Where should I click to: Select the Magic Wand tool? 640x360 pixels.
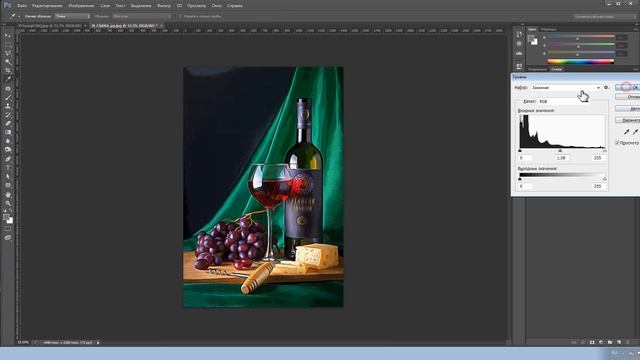[8, 62]
